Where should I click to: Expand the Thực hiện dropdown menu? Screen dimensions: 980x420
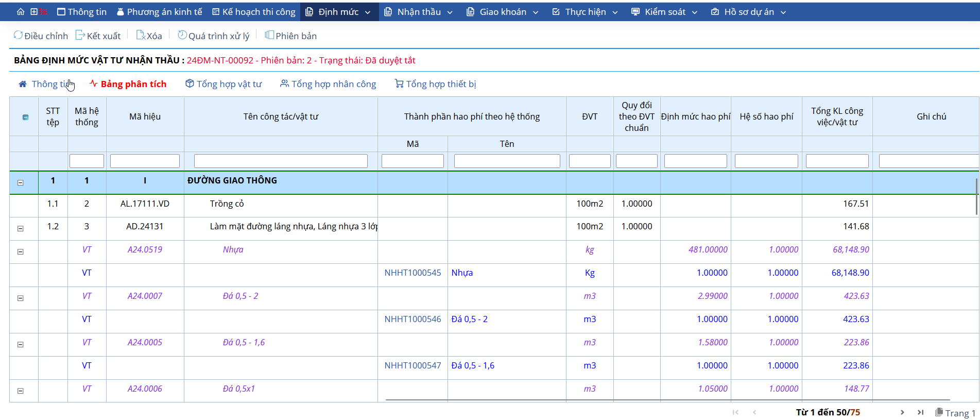[585, 12]
